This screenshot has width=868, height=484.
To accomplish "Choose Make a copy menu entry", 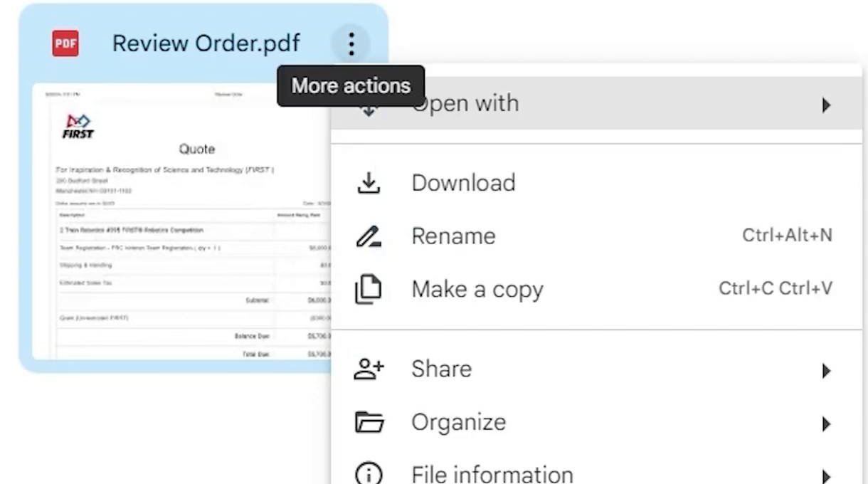I will click(597, 290).
